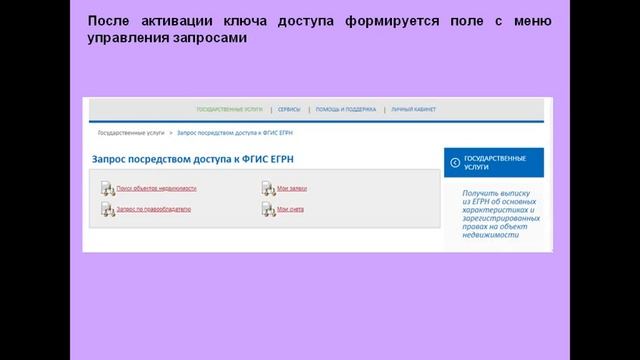Open the 'Поиск объектов недвижимости' link
Image resolution: width=640 pixels, height=360 pixels.
tap(156, 189)
